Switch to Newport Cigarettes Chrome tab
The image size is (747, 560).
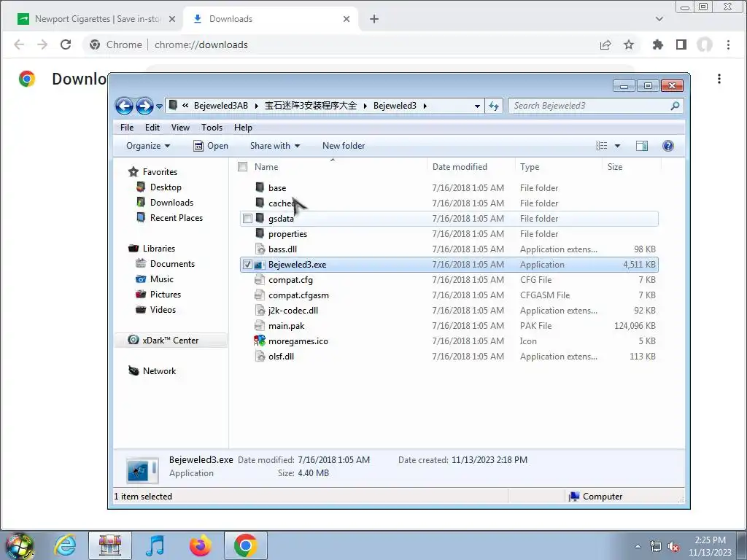pos(97,19)
